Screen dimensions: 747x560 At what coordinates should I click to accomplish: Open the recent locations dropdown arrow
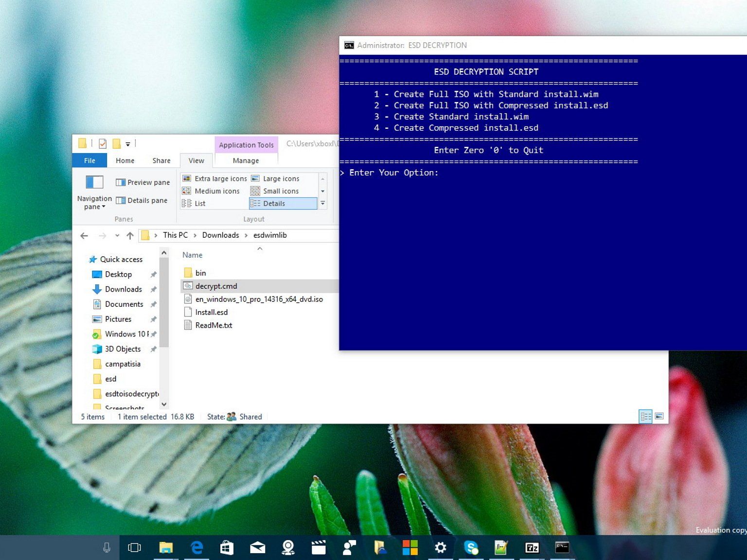tap(117, 235)
